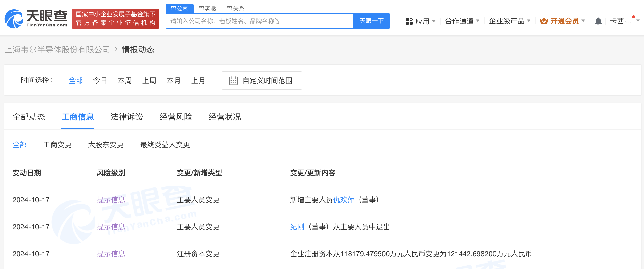Open the 纪刚 person link
The width and height of the screenshot is (644, 269).
(x=297, y=227)
